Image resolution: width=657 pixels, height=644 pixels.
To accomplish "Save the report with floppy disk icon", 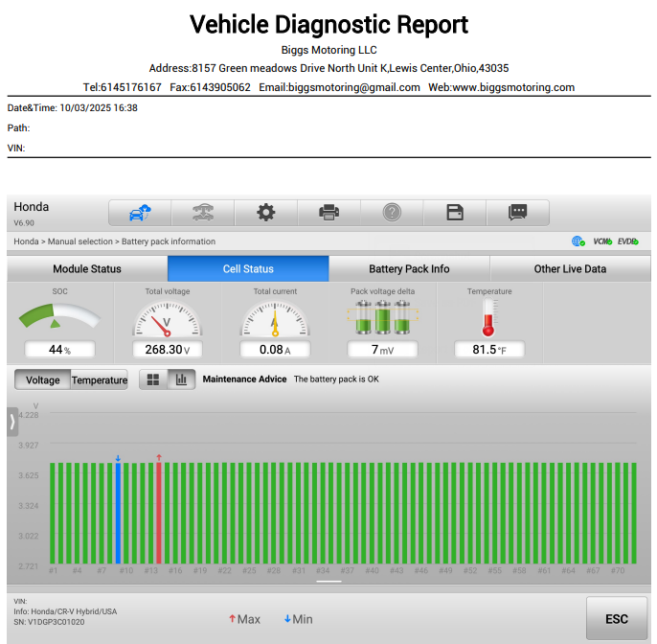I will tap(455, 212).
